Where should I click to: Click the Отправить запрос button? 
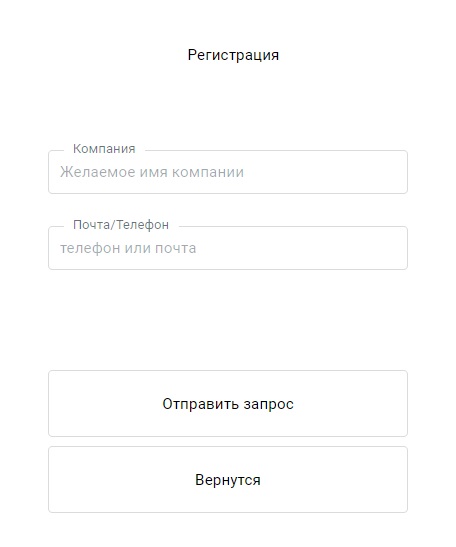[x=228, y=404]
